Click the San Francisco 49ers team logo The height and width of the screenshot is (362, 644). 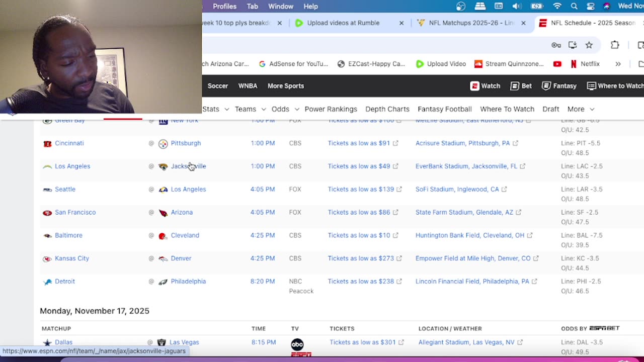click(x=47, y=213)
